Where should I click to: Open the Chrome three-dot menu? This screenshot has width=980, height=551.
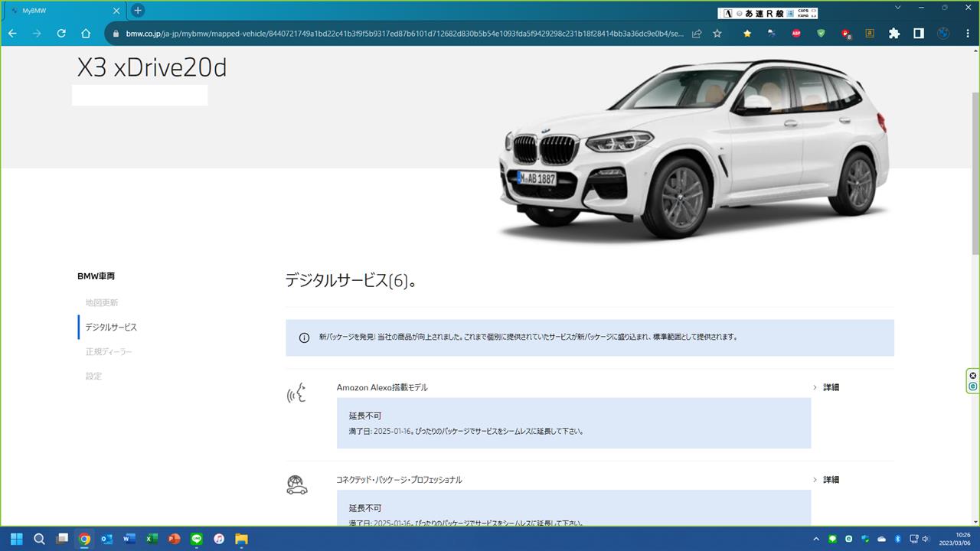point(968,34)
